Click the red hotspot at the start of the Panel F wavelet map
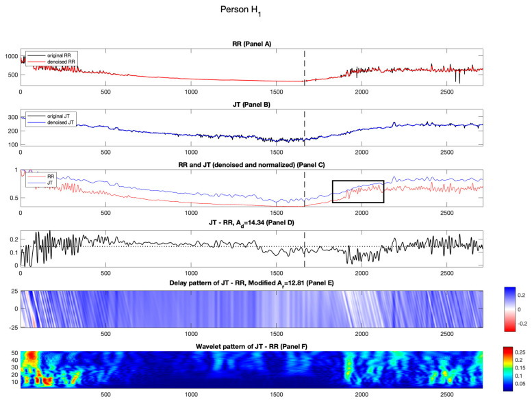The image size is (532, 403). (x=32, y=356)
